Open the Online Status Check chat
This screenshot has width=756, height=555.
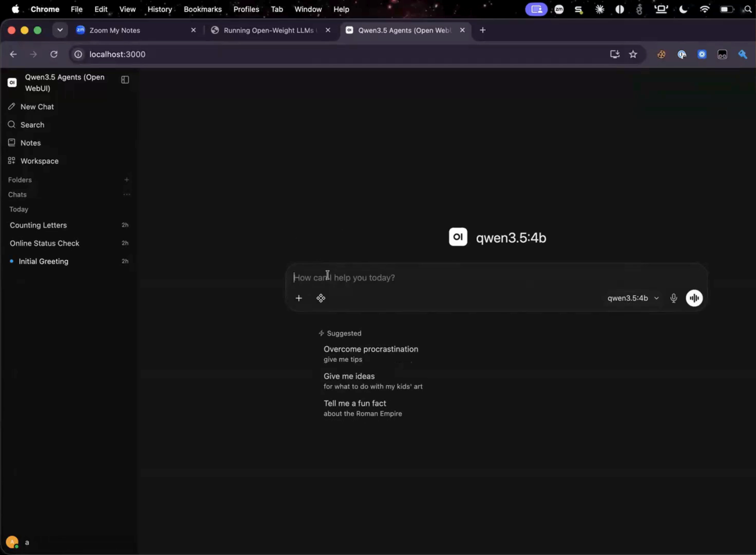[x=69, y=243]
